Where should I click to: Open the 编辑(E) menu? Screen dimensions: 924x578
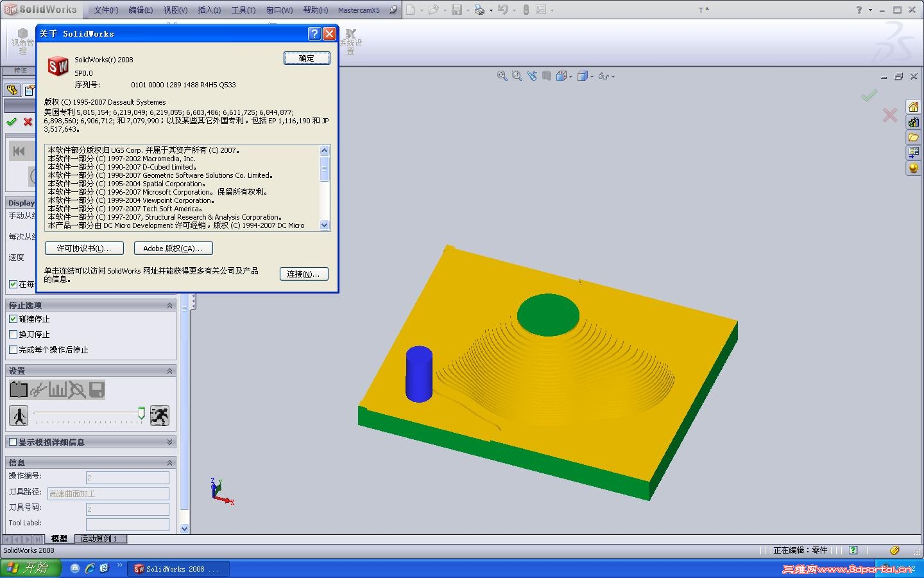coord(141,10)
